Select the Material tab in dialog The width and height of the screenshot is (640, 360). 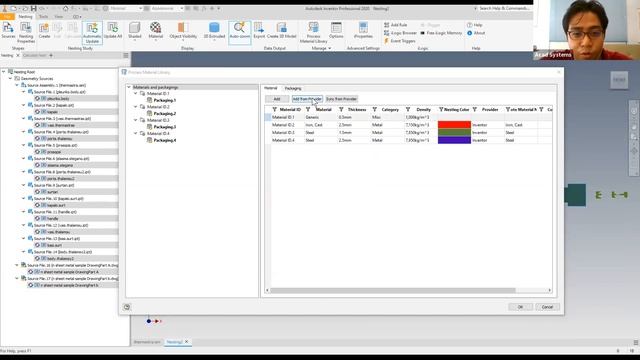point(271,88)
